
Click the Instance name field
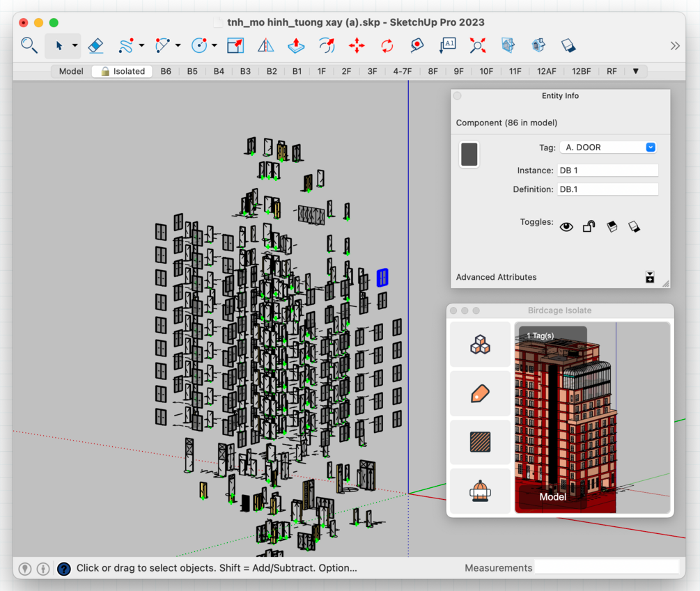607,171
